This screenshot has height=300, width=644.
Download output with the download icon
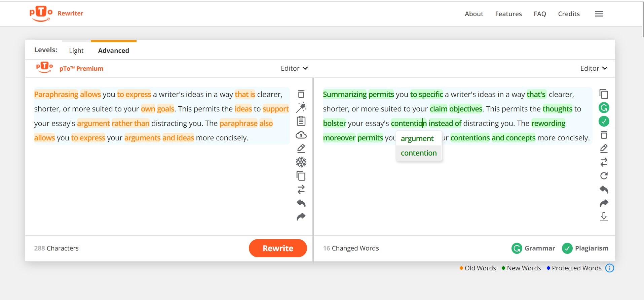coord(604,216)
